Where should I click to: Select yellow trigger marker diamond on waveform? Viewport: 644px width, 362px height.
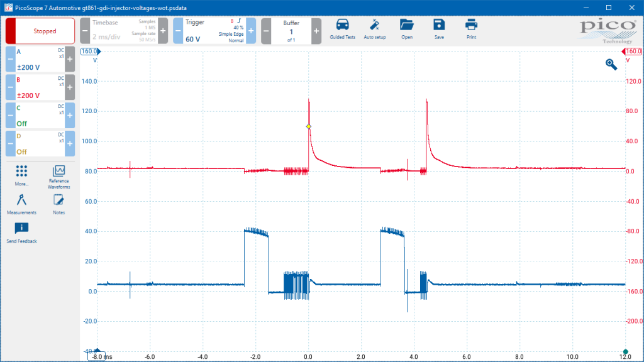tap(308, 126)
